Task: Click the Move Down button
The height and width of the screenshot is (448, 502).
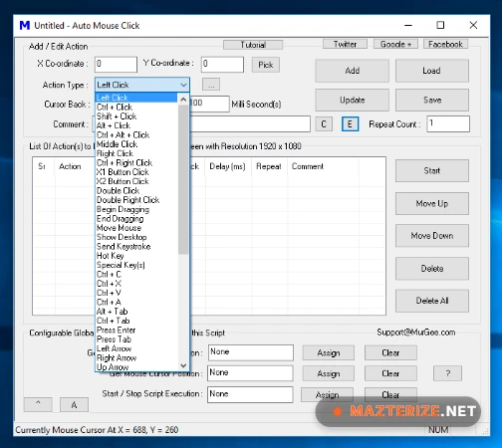Action: tap(432, 236)
